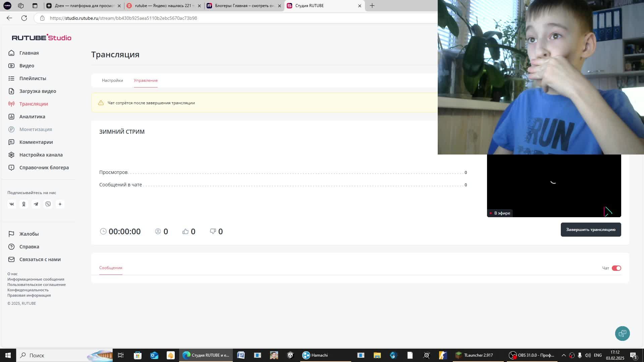Show hidden system tray icons

[x=563, y=355]
